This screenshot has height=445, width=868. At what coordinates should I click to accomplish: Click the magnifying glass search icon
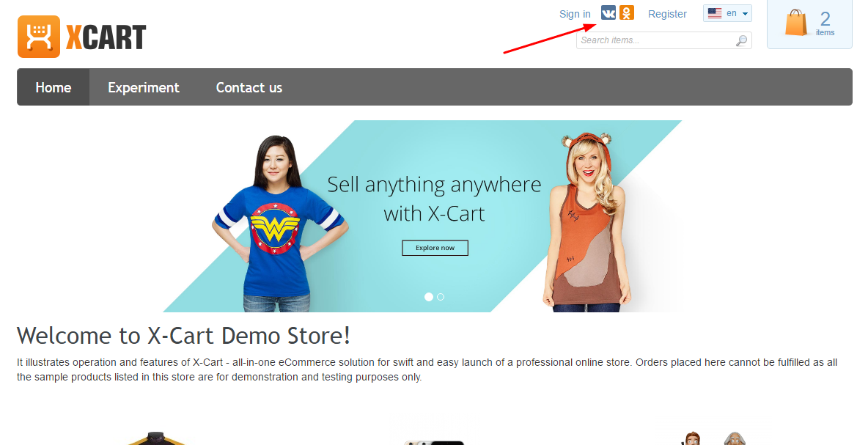click(742, 40)
